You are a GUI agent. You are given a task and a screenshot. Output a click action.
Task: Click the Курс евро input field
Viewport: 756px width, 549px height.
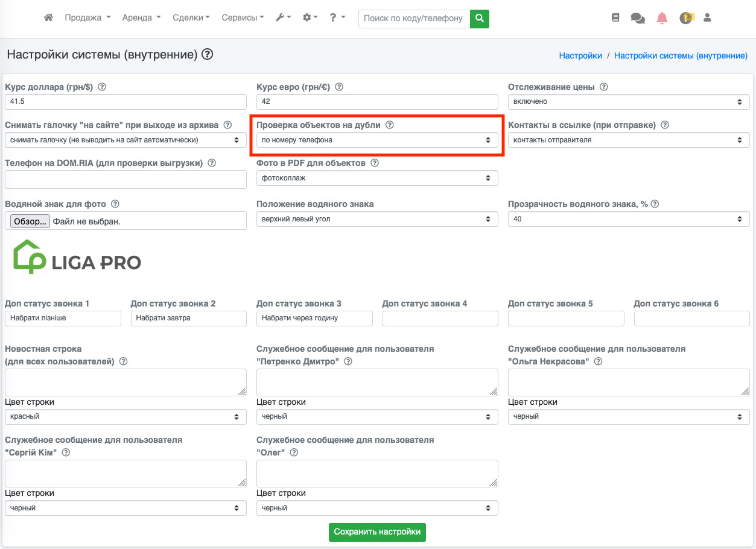point(377,102)
